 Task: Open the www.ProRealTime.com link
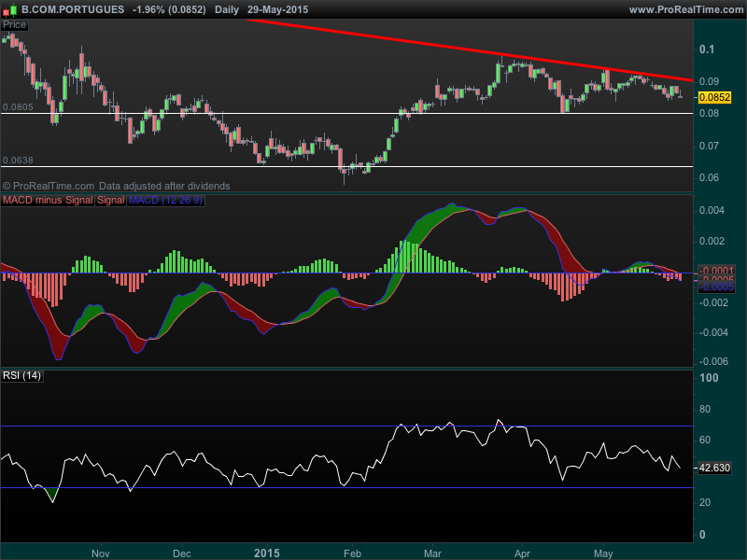685,8
